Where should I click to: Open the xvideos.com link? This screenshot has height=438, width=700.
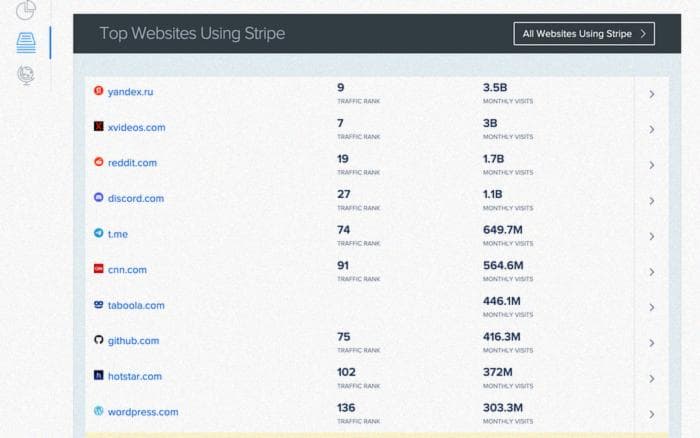click(x=137, y=127)
